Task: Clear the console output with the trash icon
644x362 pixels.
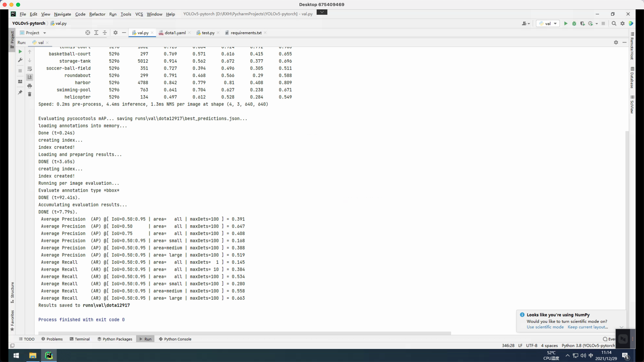Action: [x=30, y=94]
